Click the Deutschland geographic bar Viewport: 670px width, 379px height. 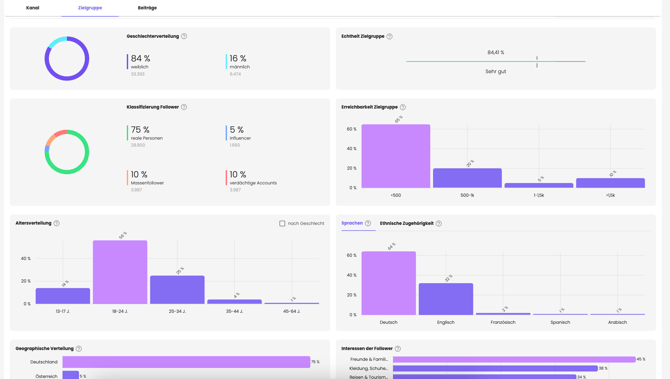point(186,362)
